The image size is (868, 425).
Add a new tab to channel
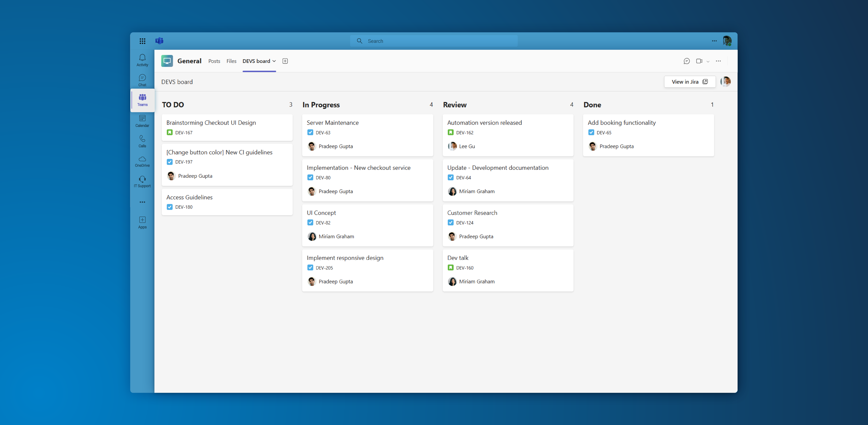285,61
